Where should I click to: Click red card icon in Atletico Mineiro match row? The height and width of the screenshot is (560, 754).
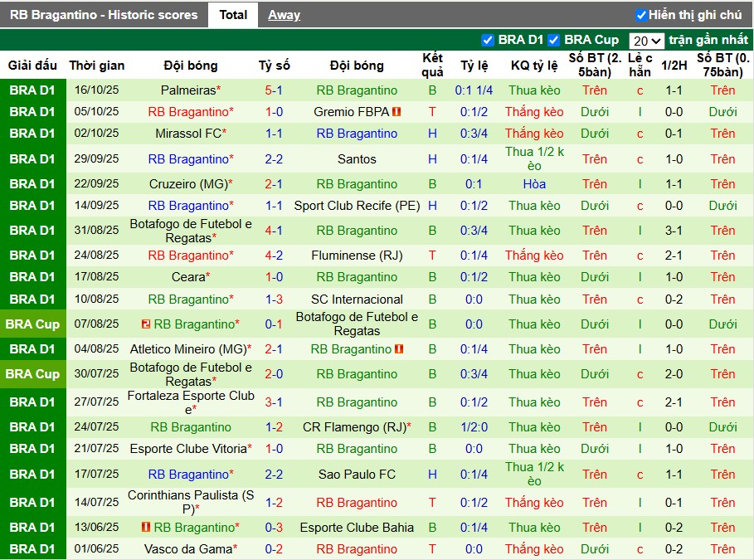point(399,349)
